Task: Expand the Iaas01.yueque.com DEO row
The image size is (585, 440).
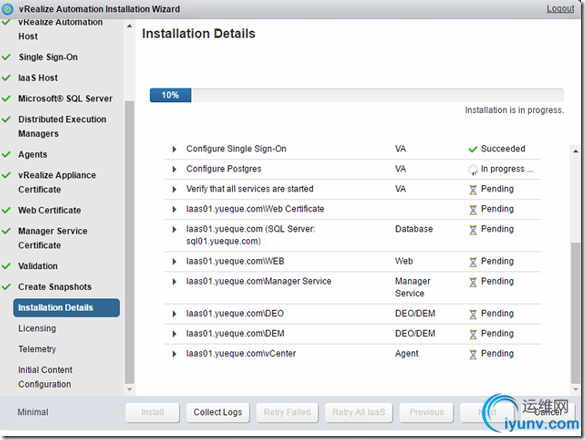Action: point(174,314)
